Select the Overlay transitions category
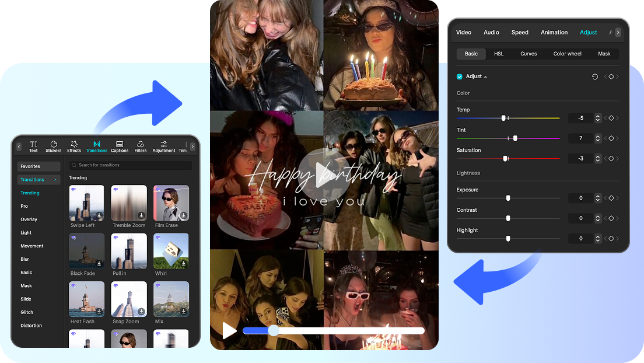Viewport: 644px width, 363px height. 29,219
